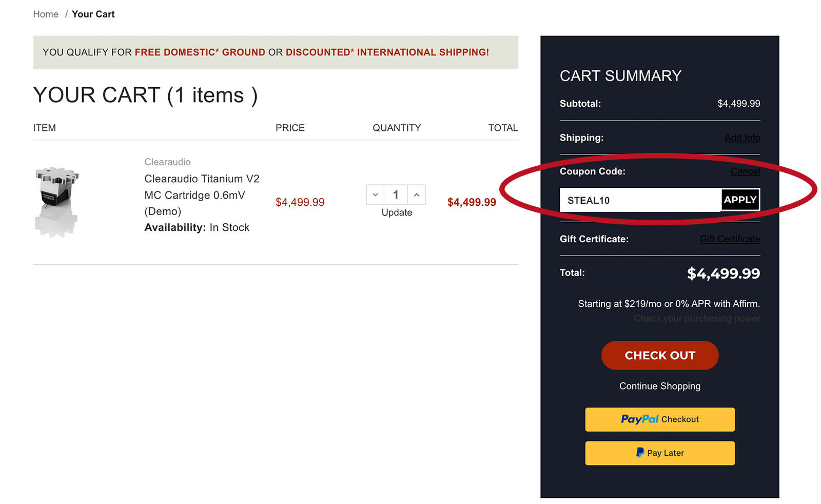Screen dimensions: 821x504
Task: Select Your Cart breadcrumb item
Action: tap(93, 14)
